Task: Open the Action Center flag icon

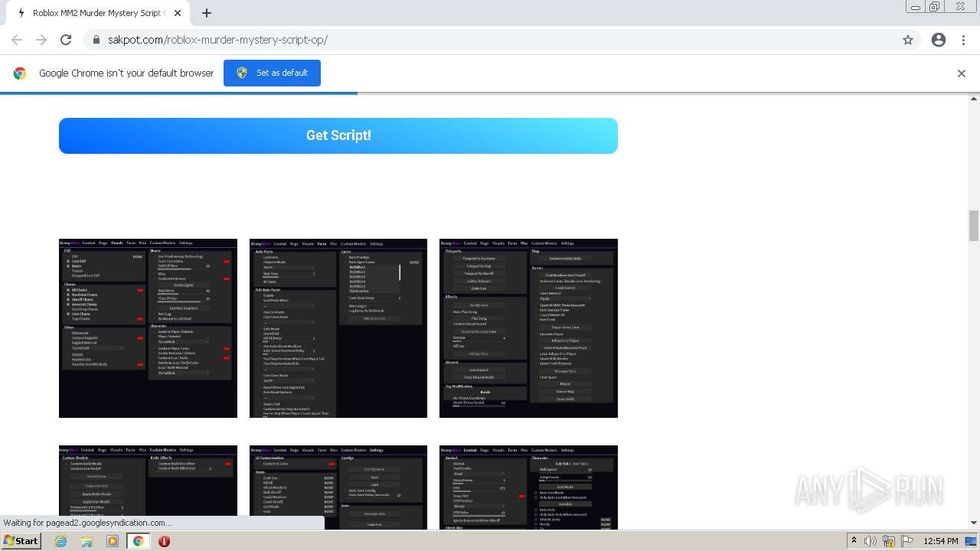Action: (x=907, y=541)
